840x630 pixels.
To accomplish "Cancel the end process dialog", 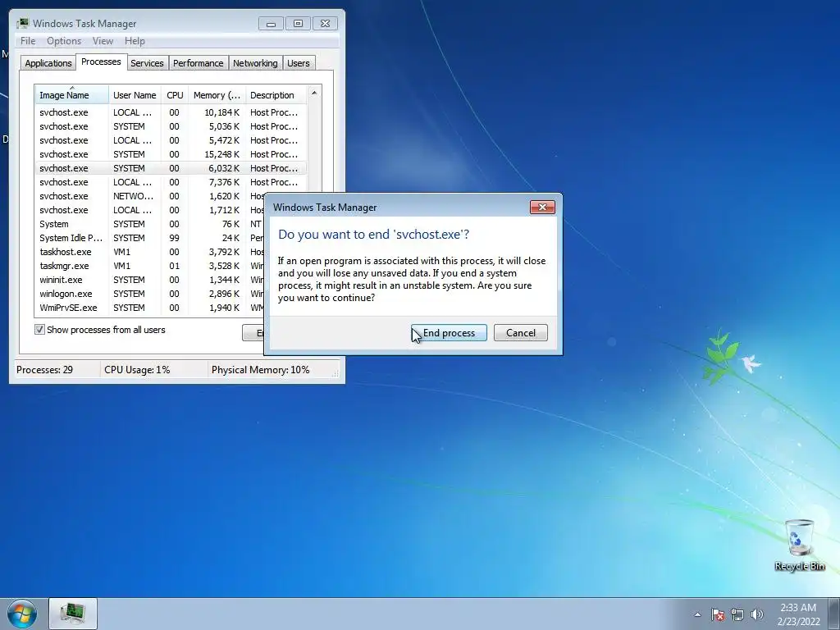I will [x=520, y=333].
